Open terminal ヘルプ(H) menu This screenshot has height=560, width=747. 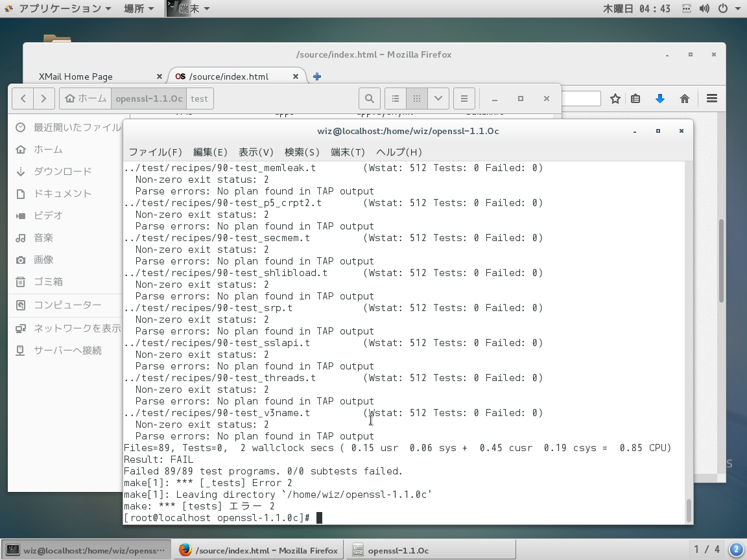(x=399, y=152)
